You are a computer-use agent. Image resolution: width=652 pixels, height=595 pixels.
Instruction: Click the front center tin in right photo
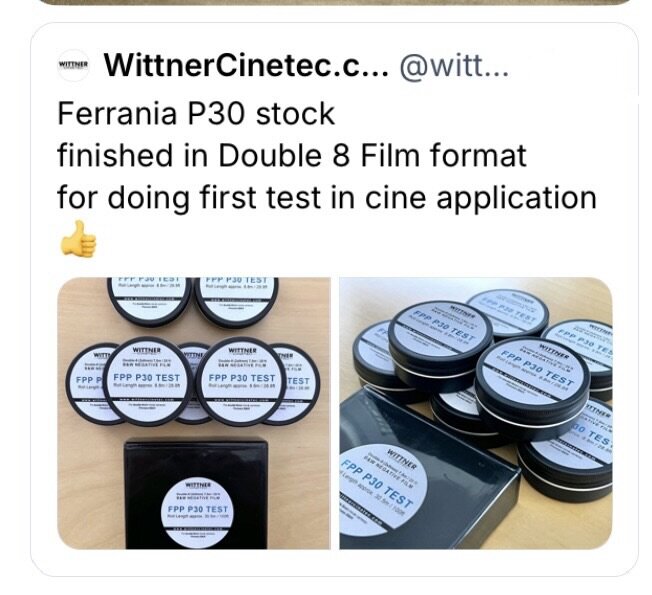tap(533, 387)
